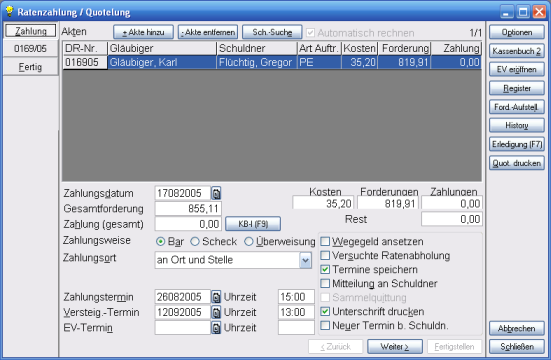This screenshot has width=551, height=360.
Task: Click Uhrzeit field showing 13:00
Action: pyautogui.click(x=296, y=312)
